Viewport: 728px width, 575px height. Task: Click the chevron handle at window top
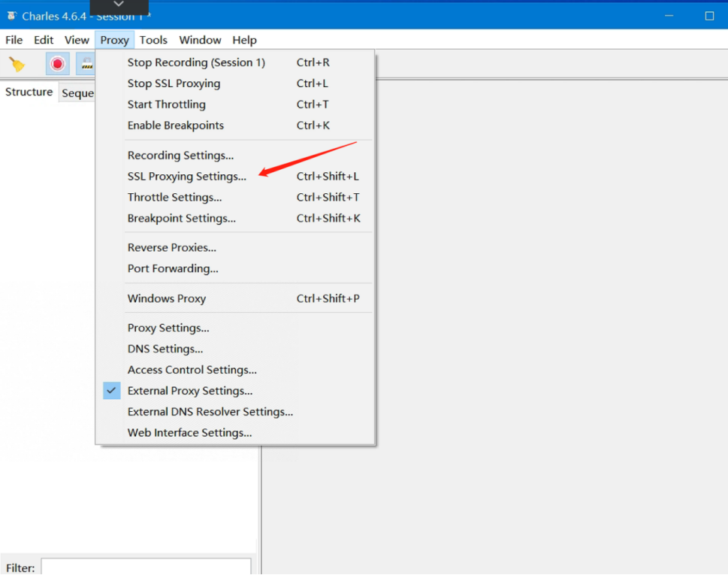coord(119,5)
